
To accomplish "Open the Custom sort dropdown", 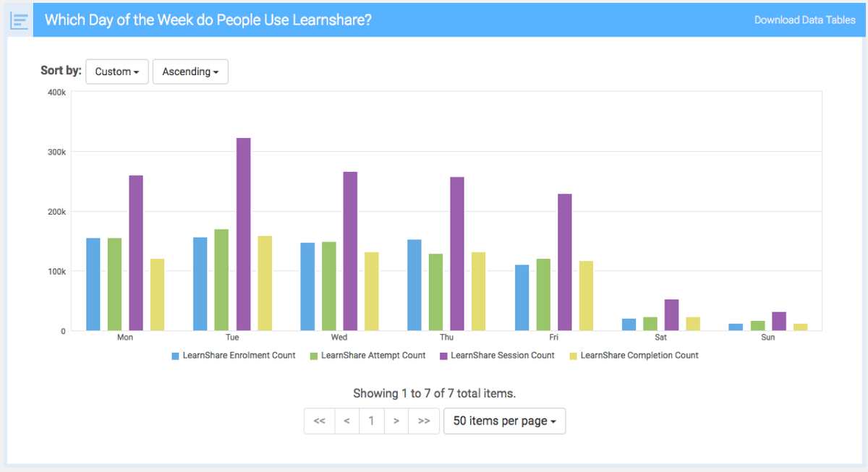I will [x=116, y=71].
